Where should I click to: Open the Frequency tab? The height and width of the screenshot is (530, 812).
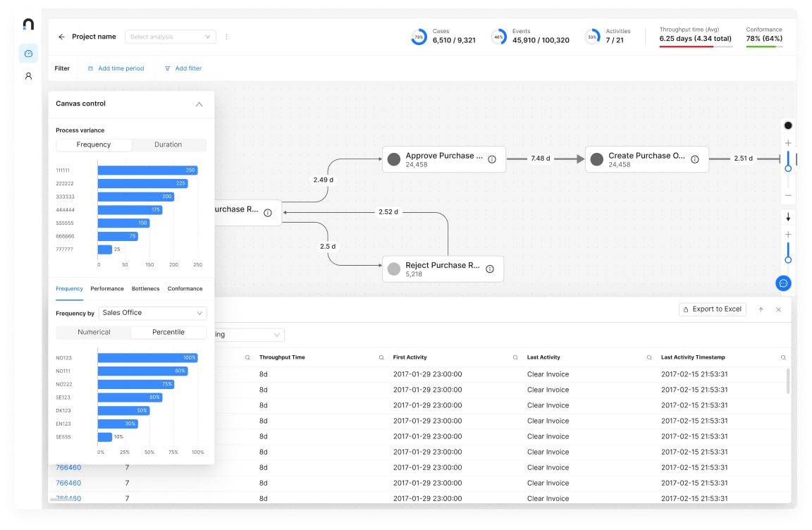(69, 289)
